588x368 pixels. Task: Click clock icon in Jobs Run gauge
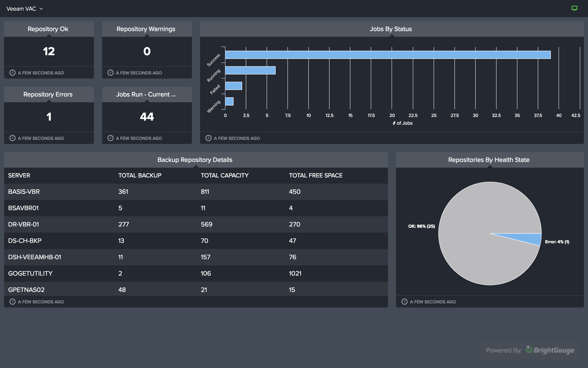coord(110,138)
